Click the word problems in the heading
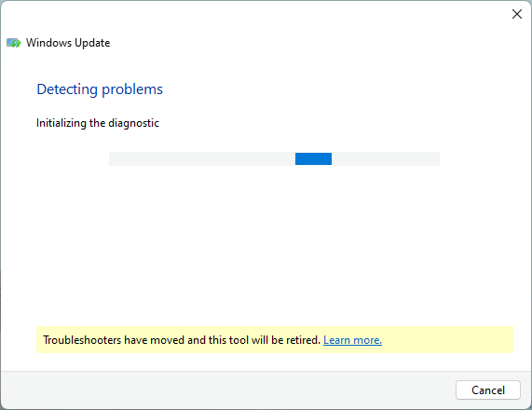This screenshot has width=532, height=410. (x=132, y=90)
